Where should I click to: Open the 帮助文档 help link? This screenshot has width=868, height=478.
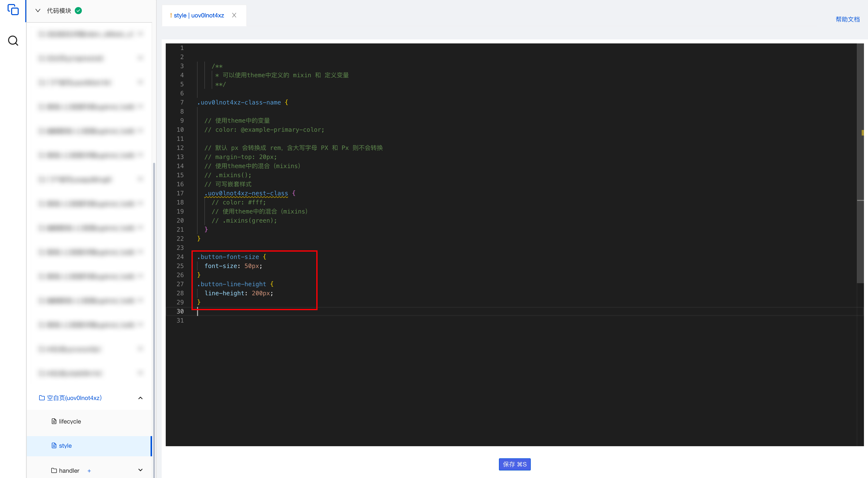coord(848,19)
